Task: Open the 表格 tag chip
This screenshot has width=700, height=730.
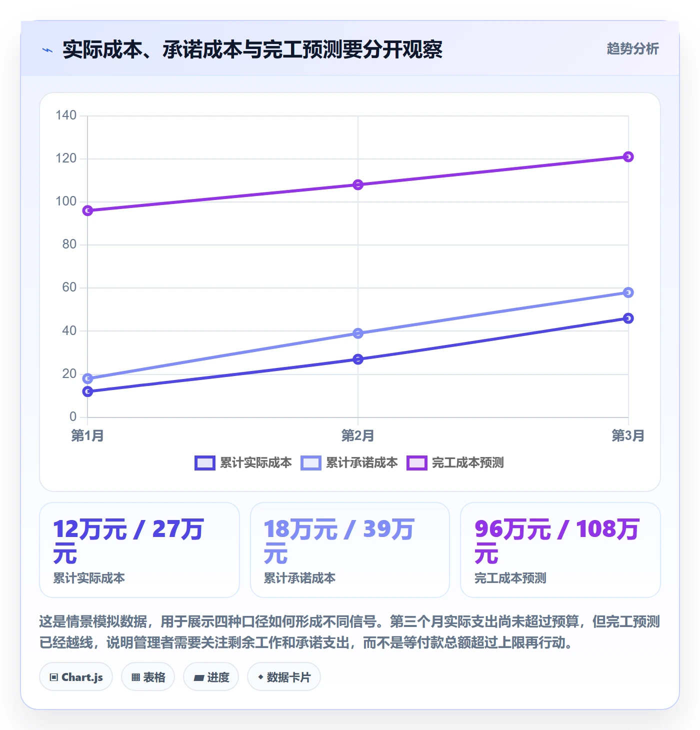Action: pyautogui.click(x=148, y=677)
